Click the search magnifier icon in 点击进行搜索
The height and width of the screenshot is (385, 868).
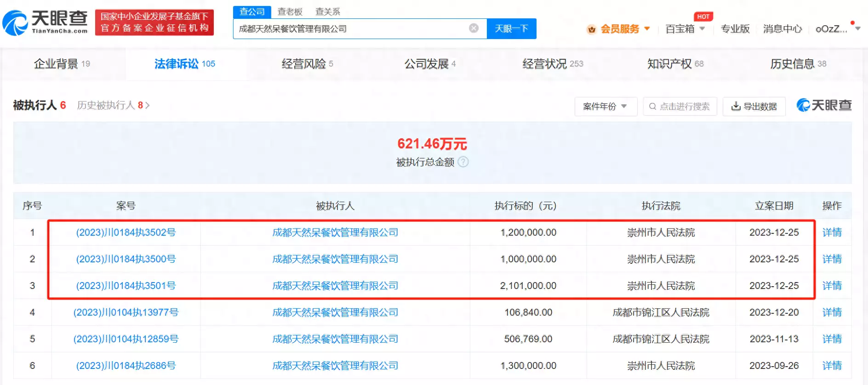coord(652,107)
